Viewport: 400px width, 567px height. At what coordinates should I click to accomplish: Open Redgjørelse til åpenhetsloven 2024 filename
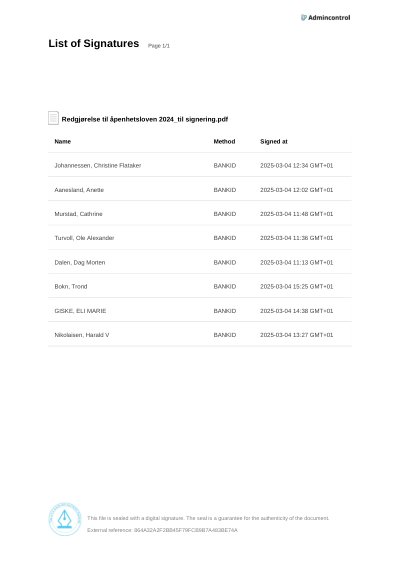coord(145,119)
